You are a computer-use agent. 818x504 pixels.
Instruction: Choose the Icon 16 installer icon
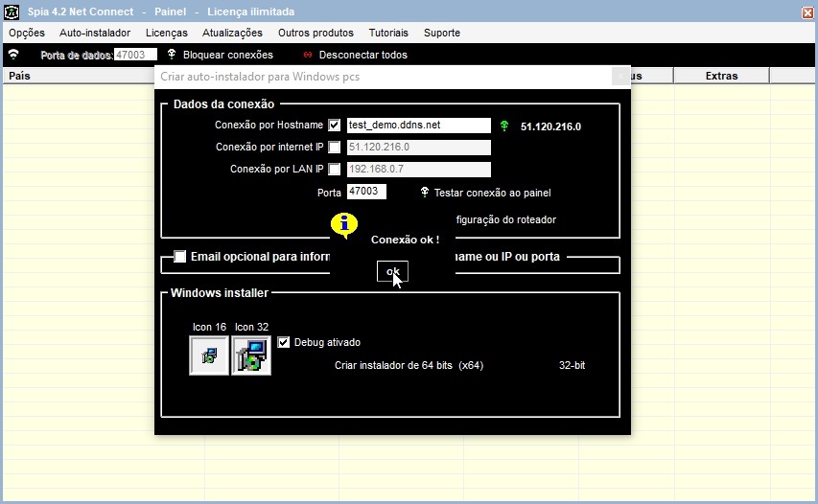coord(209,355)
